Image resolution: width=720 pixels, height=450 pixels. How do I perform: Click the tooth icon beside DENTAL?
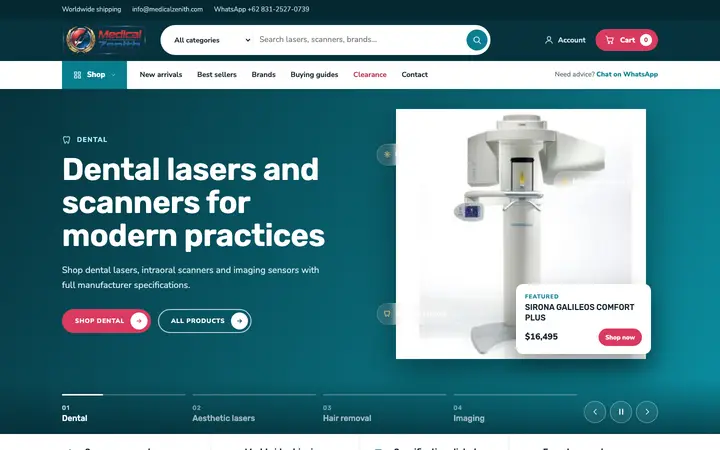pyautogui.click(x=67, y=140)
